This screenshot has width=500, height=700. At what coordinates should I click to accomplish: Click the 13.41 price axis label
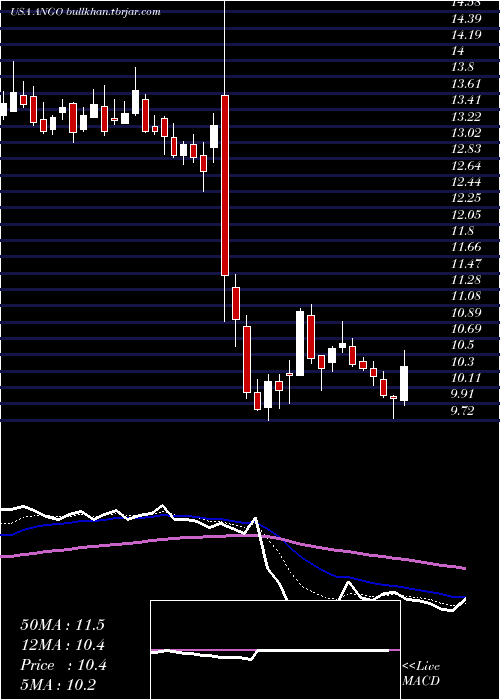point(466,100)
